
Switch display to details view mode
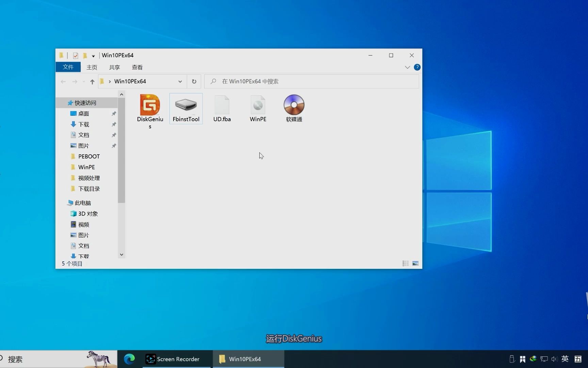(x=405, y=263)
